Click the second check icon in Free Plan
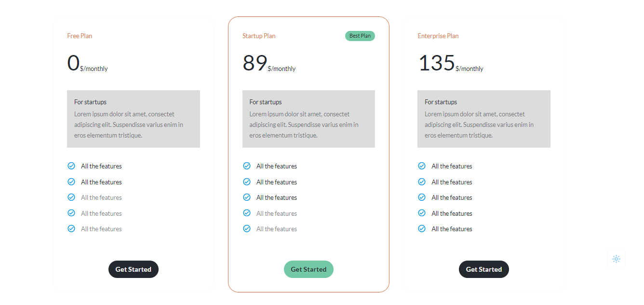The height and width of the screenshot is (305, 644). [71, 182]
